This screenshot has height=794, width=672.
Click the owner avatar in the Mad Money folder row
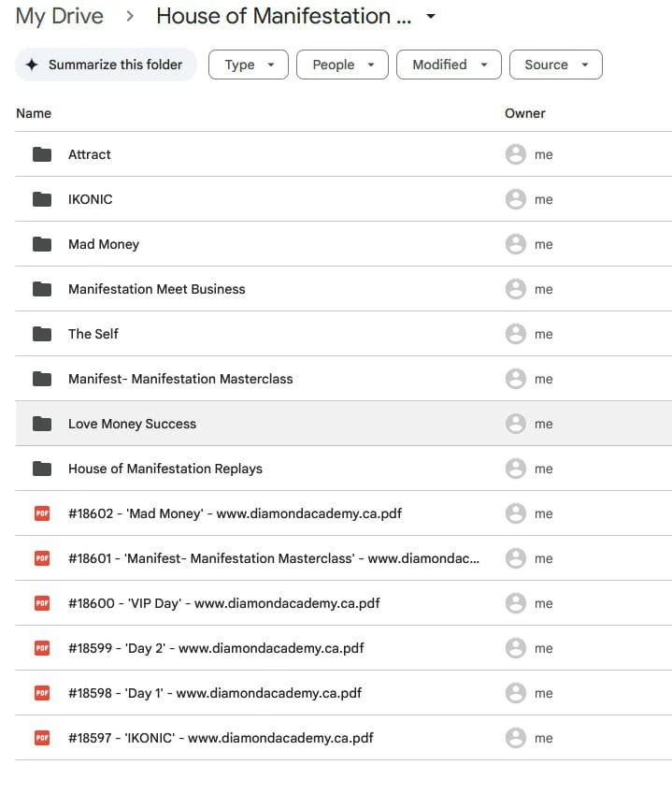click(x=515, y=244)
